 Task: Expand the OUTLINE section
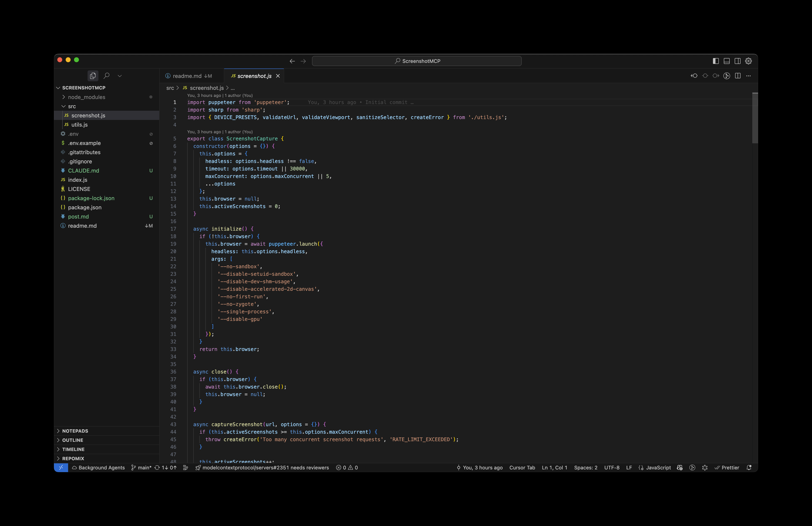(107, 440)
